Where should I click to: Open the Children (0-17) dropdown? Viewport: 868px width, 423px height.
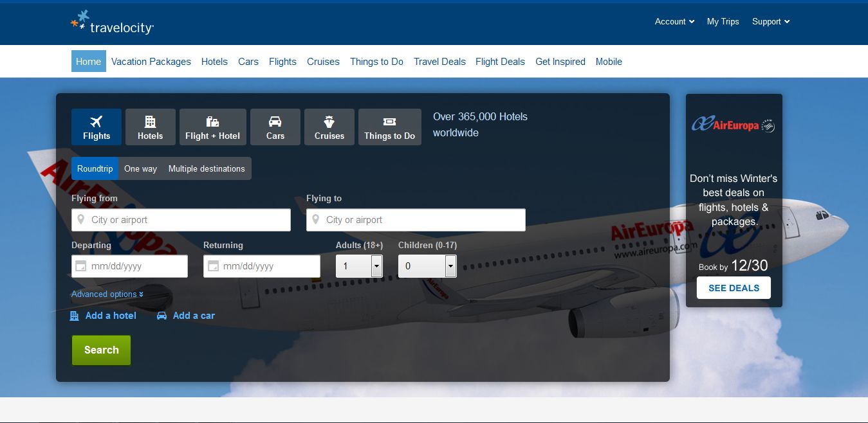427,266
